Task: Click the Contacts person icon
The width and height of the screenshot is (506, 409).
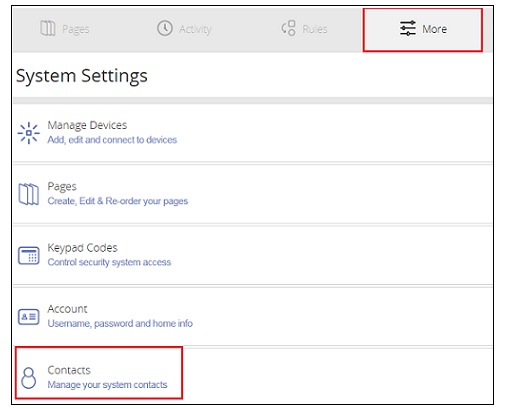Action: [x=29, y=378]
